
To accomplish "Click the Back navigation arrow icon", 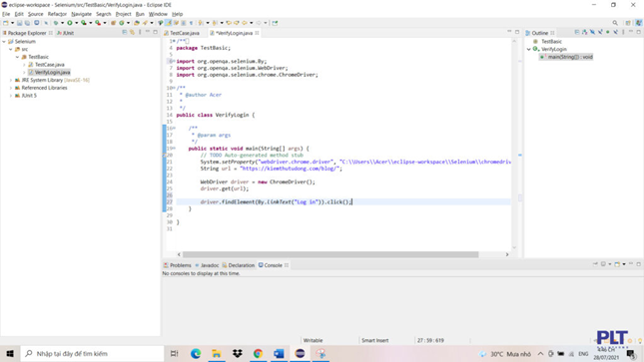I will click(244, 23).
